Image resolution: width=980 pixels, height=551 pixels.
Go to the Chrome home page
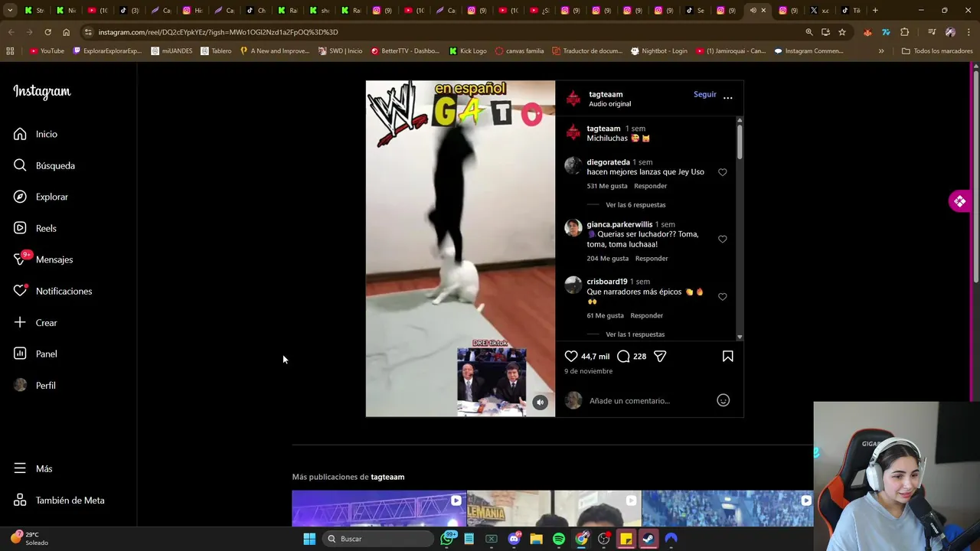(x=66, y=32)
